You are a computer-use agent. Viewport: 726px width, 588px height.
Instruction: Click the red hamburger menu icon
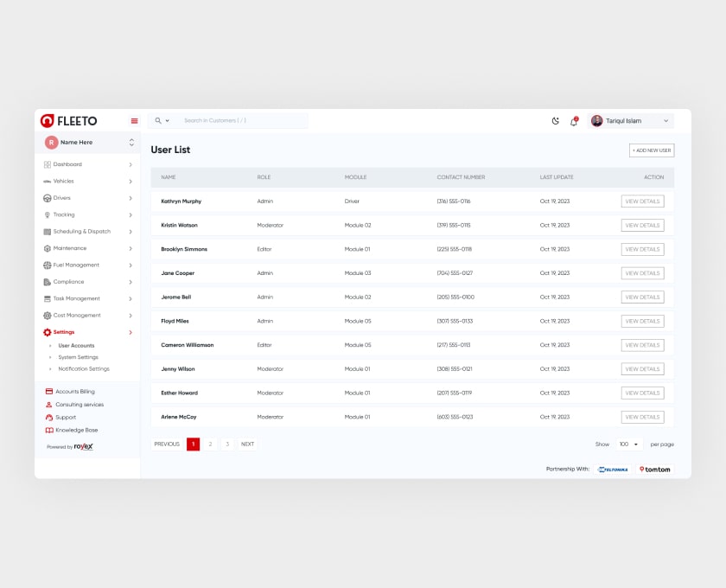[134, 121]
